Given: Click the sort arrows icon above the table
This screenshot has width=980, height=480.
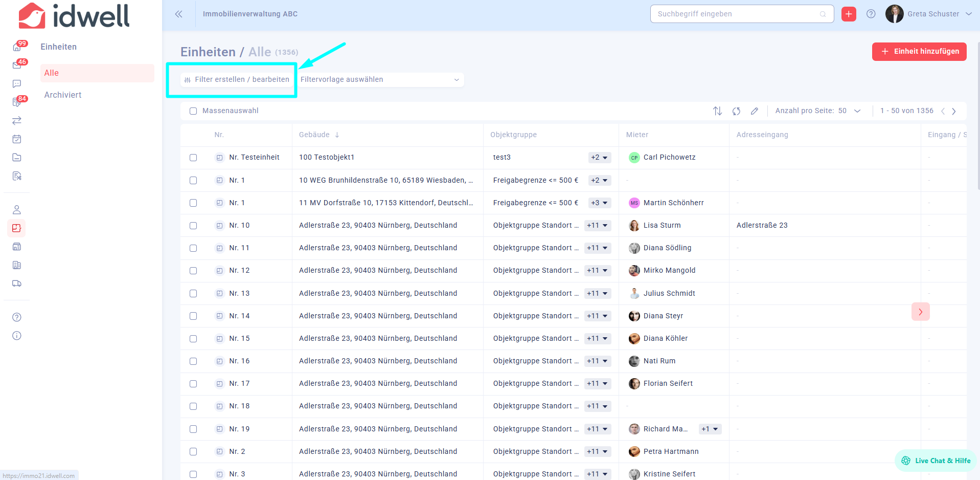Looking at the screenshot, I should click(717, 111).
